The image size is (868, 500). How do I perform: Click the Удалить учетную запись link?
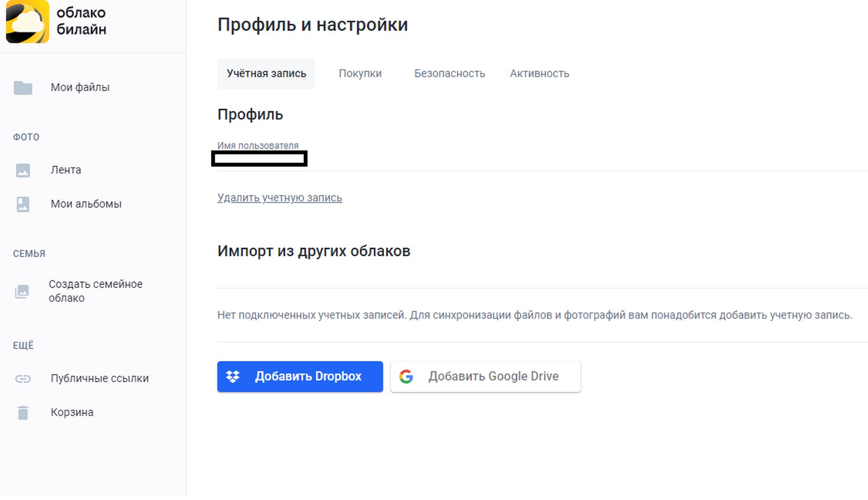[279, 198]
